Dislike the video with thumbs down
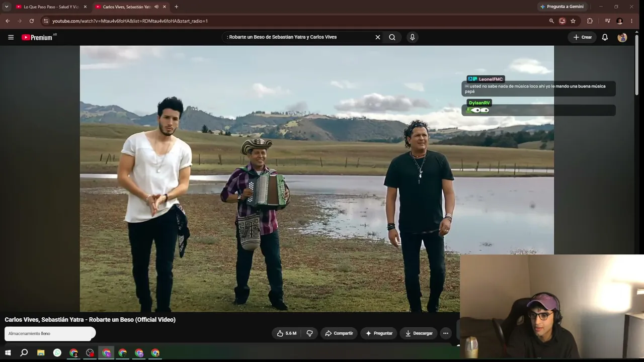 click(309, 333)
